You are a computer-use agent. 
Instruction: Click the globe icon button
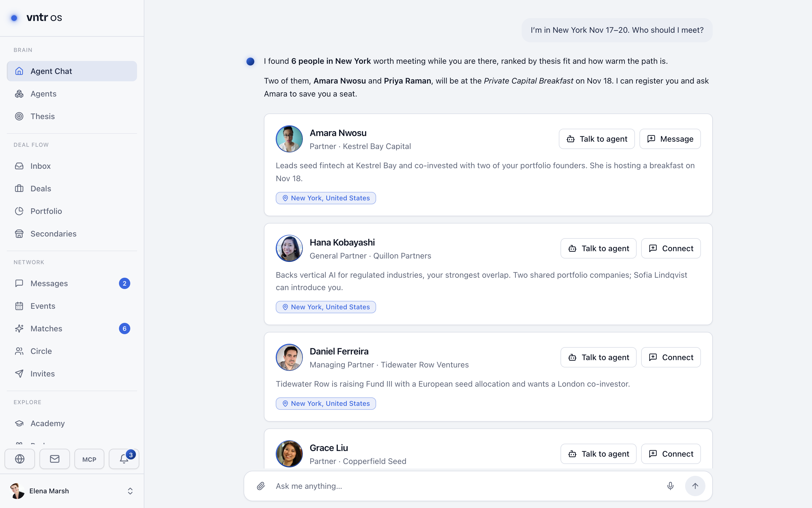(x=20, y=459)
